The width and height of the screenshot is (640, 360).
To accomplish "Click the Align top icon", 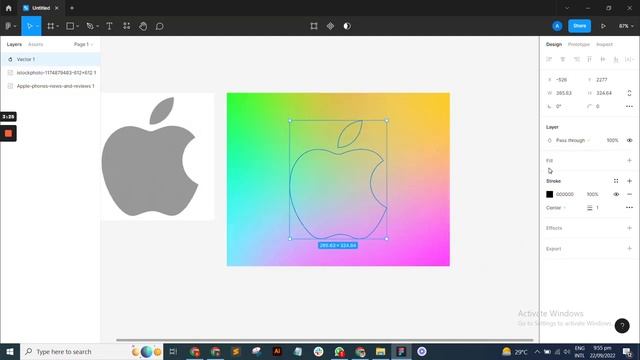I will tap(589, 59).
